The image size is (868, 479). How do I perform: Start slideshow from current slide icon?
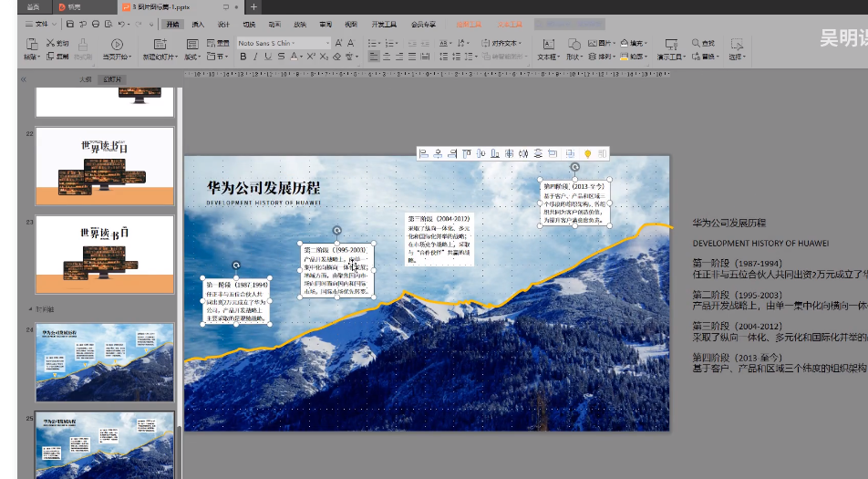point(117,45)
